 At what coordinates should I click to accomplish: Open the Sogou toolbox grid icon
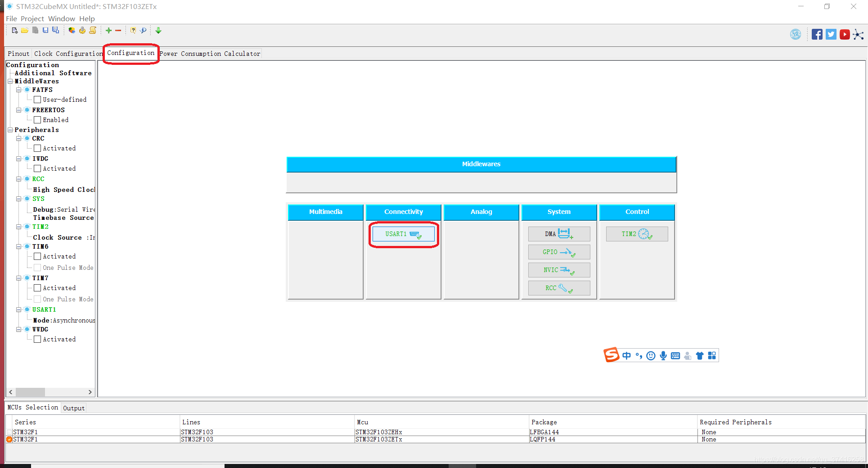tap(712, 356)
